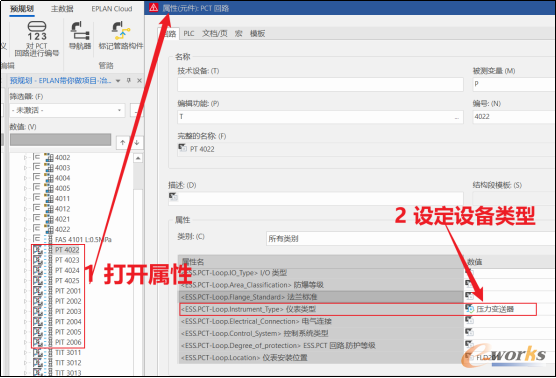
Task: Click the mark pipeline components icon
Action: tap(121, 31)
